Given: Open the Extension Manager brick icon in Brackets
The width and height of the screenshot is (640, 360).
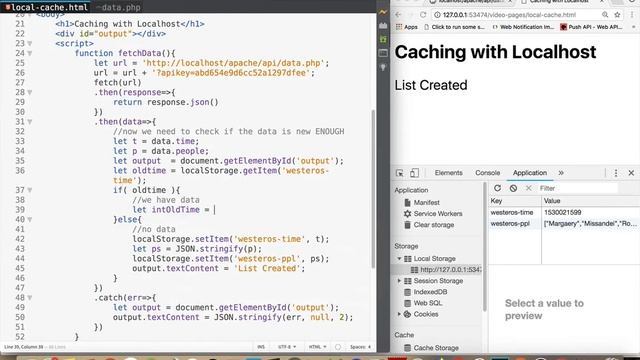Looking at the screenshot, I should click(x=383, y=26).
